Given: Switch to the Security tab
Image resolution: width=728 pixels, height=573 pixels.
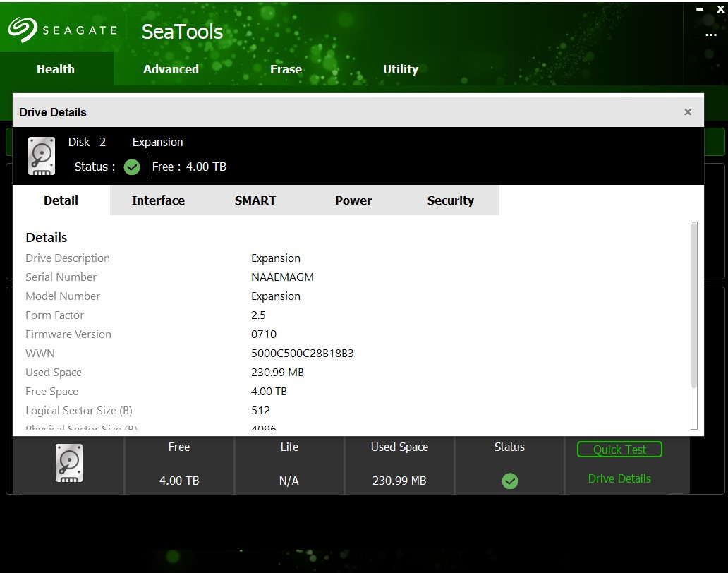Looking at the screenshot, I should coord(450,200).
